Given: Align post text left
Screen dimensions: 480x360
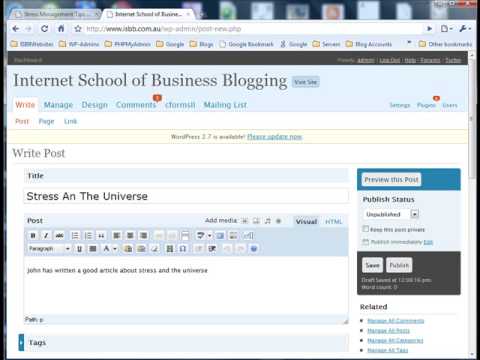Looking at the screenshot, I should click(117, 236).
